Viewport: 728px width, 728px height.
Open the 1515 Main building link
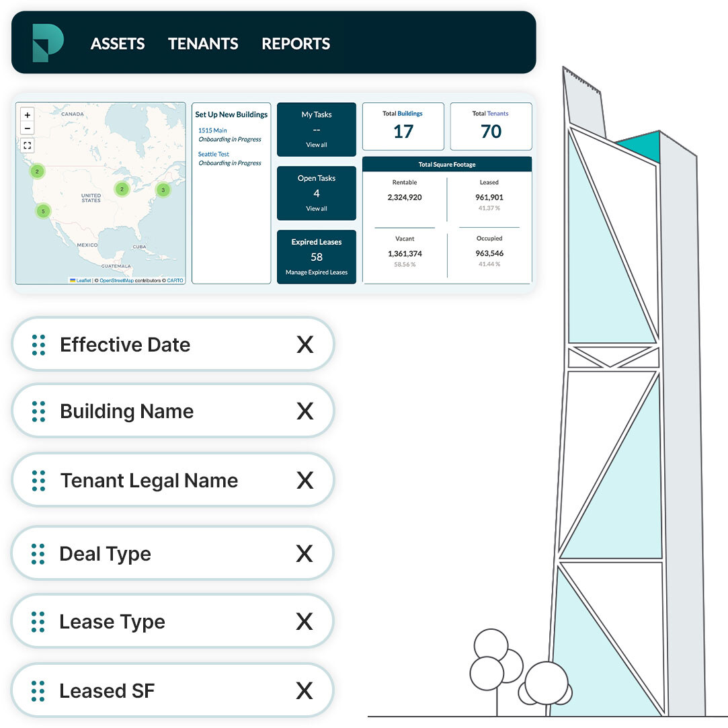(212, 130)
